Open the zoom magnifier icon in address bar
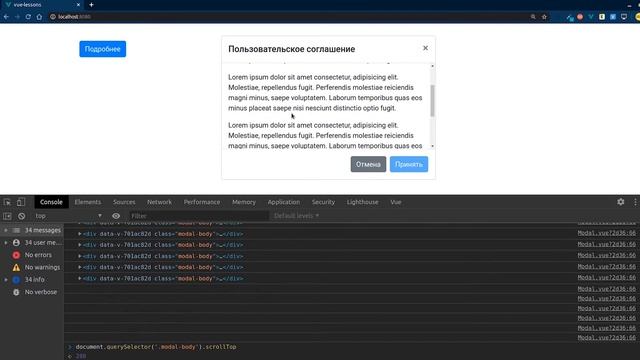 click(x=533, y=17)
